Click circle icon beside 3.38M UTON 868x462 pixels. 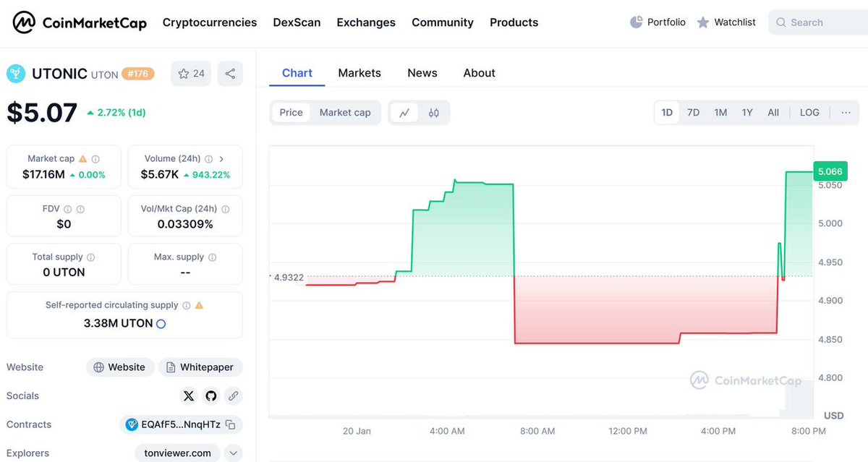pyautogui.click(x=161, y=324)
